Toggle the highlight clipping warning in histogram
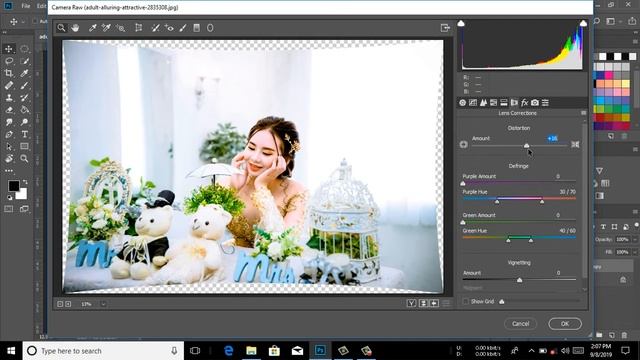The image size is (640, 360). pos(583,23)
